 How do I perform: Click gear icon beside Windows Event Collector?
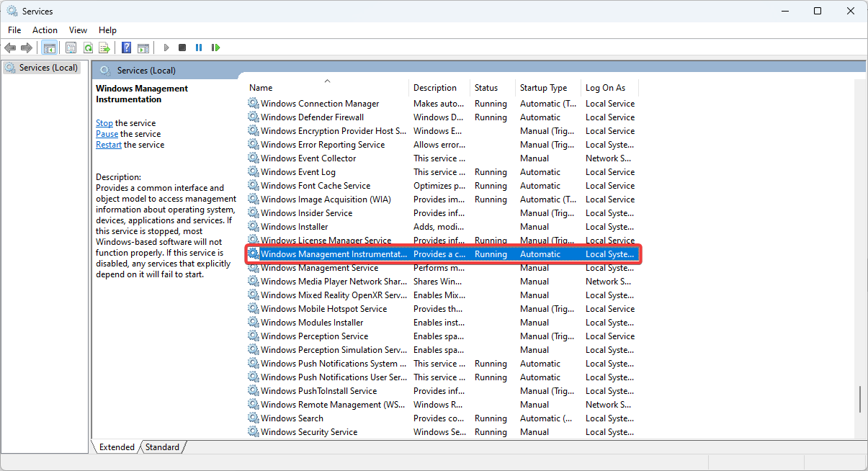[254, 158]
